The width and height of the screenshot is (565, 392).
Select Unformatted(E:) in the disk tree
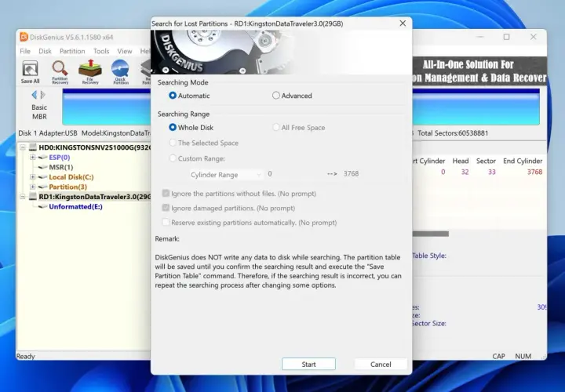coord(75,207)
